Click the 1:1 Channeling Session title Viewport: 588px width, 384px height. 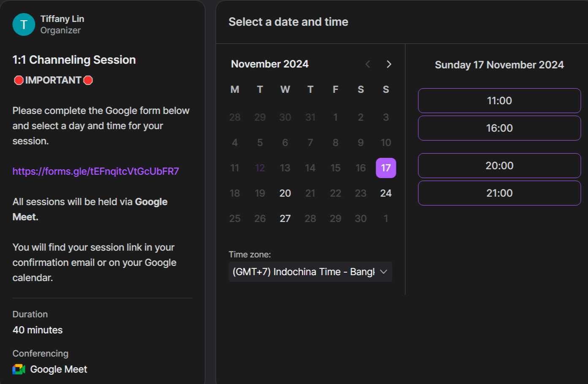[74, 60]
